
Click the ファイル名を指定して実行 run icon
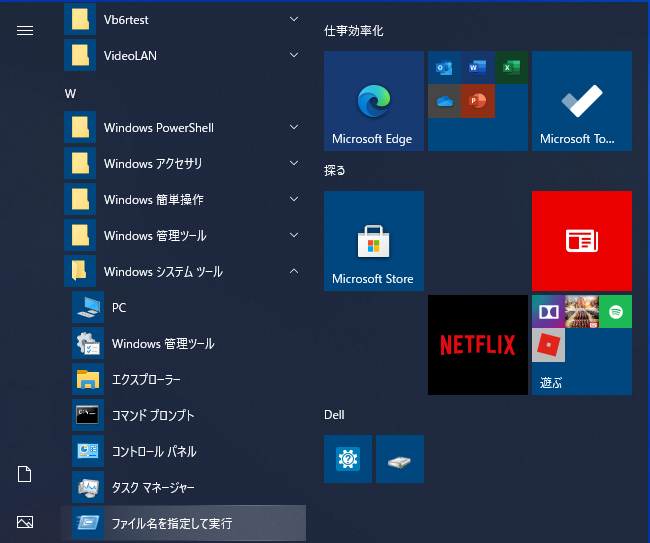click(x=88, y=523)
